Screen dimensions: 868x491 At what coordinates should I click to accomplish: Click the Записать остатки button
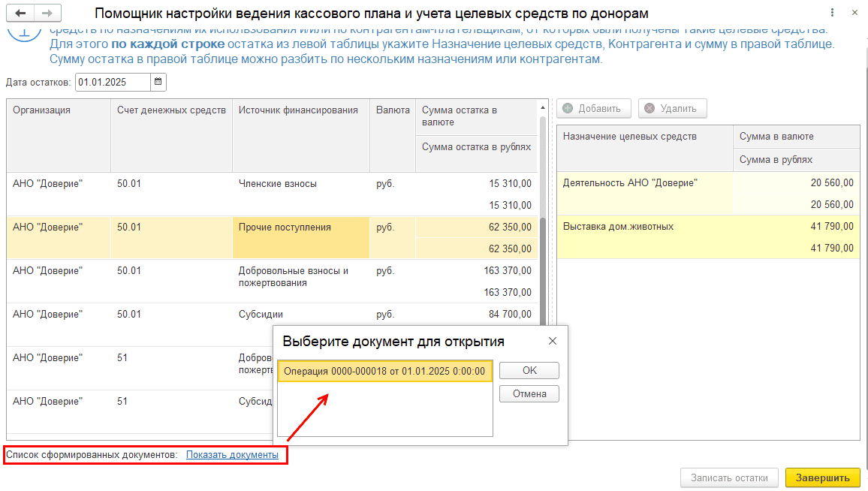pyautogui.click(x=729, y=477)
